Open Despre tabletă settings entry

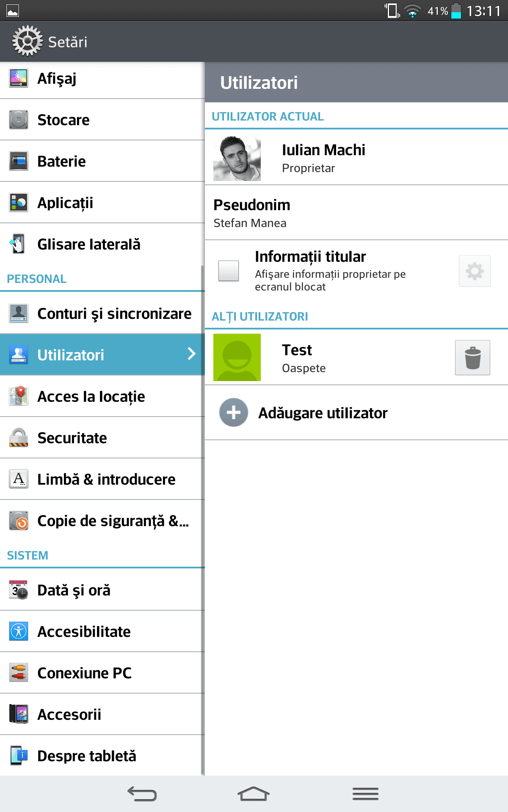pos(102,756)
